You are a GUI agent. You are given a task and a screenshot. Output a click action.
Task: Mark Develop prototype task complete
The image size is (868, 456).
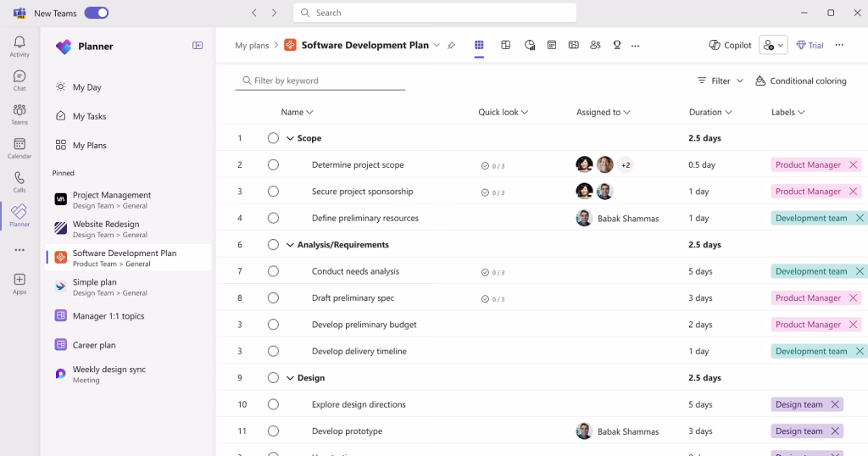coord(273,431)
